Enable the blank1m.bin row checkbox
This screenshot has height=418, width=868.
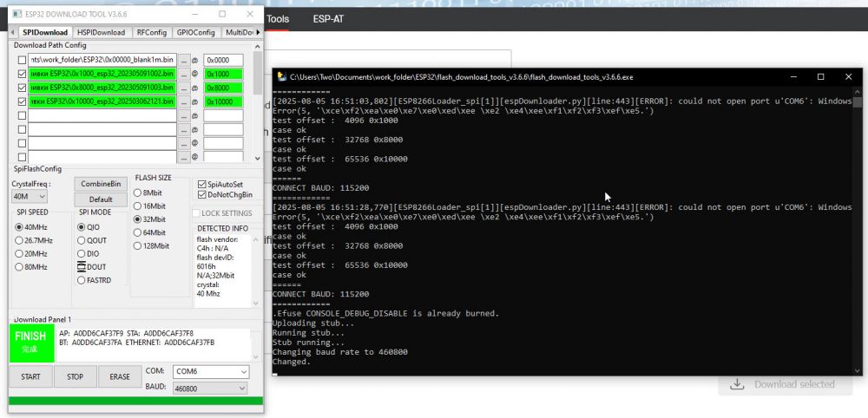point(22,60)
